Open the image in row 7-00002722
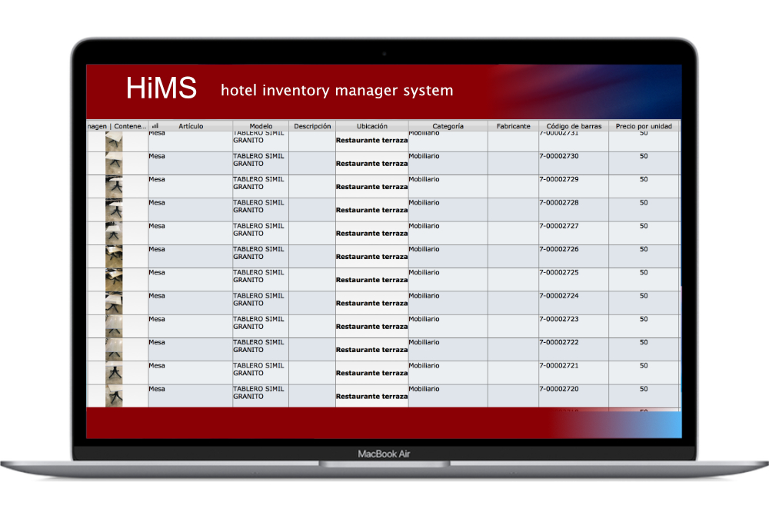 click(x=114, y=349)
